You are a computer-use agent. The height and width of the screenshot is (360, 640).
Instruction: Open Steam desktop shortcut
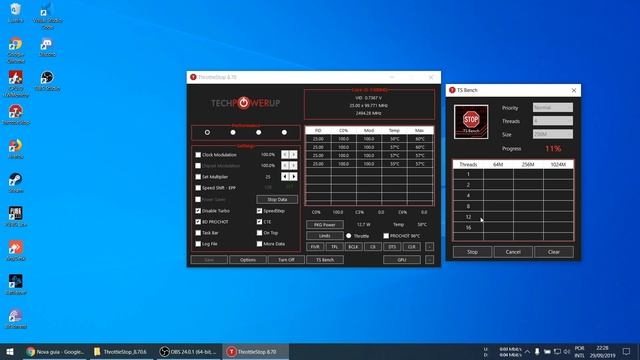tap(16, 183)
